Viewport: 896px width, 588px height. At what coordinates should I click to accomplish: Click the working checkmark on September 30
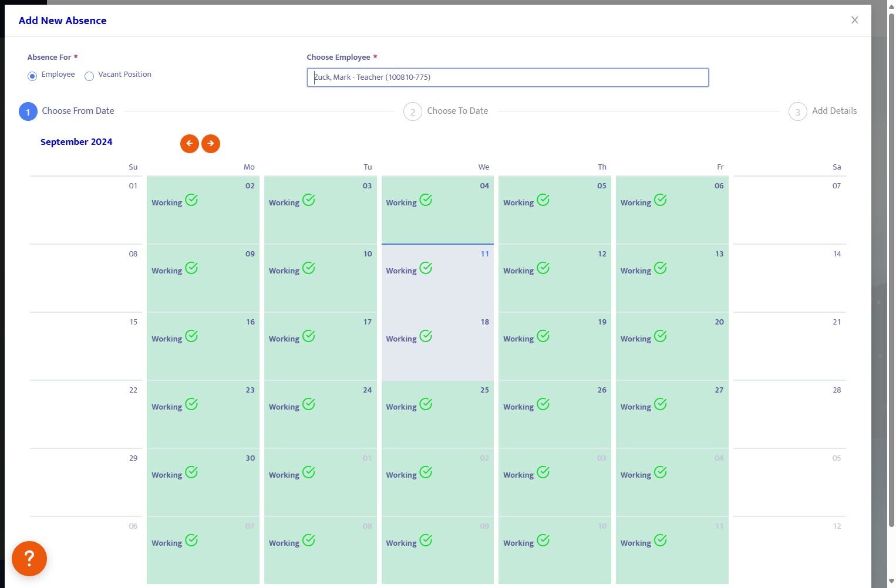pyautogui.click(x=191, y=472)
